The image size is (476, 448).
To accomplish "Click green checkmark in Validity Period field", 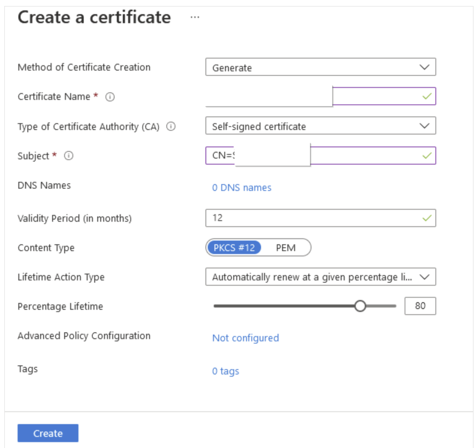I will tap(426, 218).
